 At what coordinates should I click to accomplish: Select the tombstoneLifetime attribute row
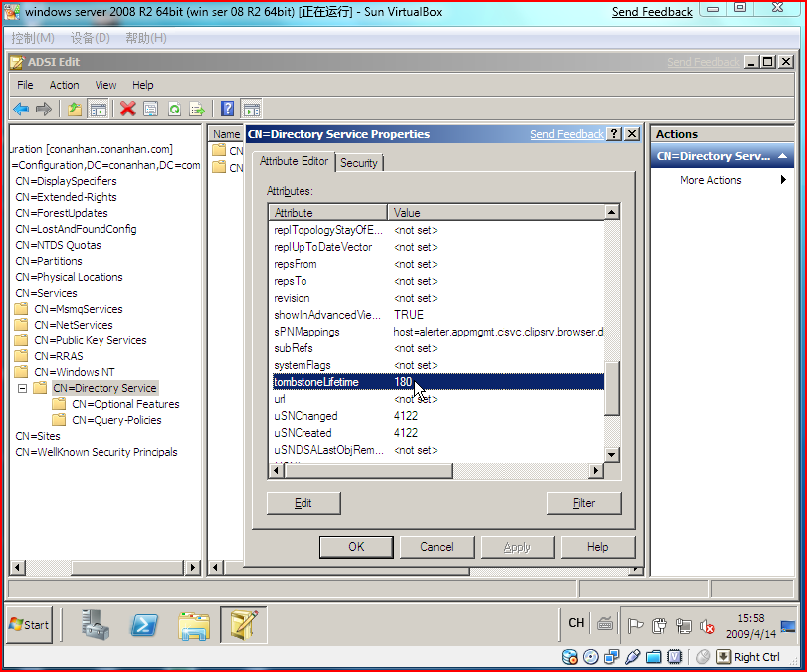(438, 382)
